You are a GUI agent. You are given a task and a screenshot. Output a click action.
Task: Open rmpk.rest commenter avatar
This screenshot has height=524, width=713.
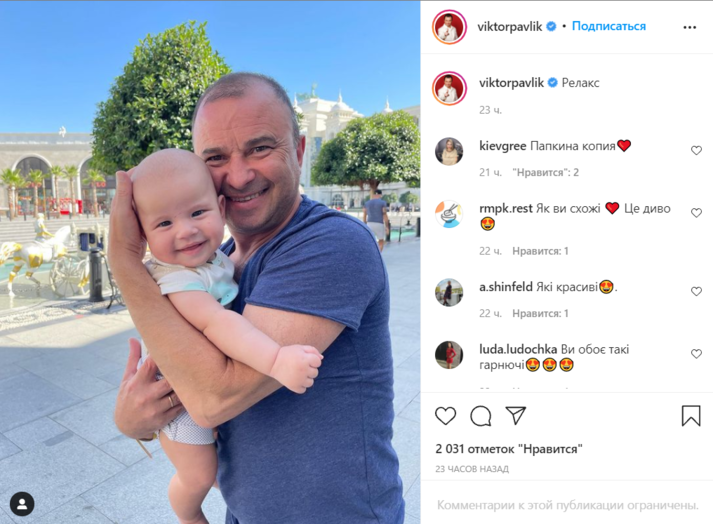(449, 214)
